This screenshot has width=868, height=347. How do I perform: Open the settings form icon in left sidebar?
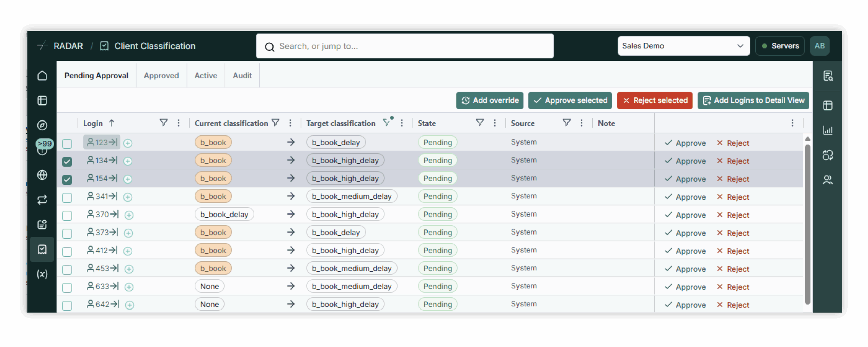click(42, 224)
